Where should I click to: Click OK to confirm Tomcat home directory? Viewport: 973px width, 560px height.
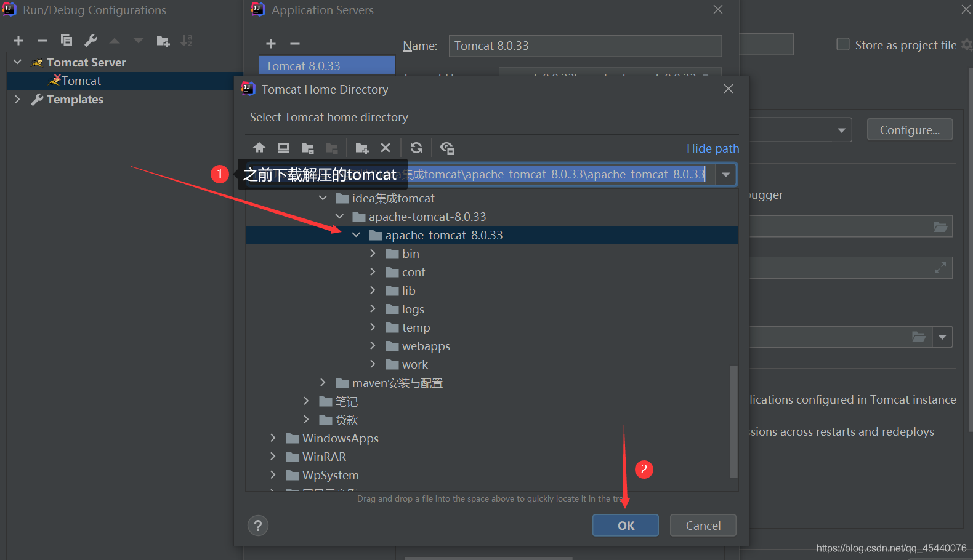tap(626, 526)
